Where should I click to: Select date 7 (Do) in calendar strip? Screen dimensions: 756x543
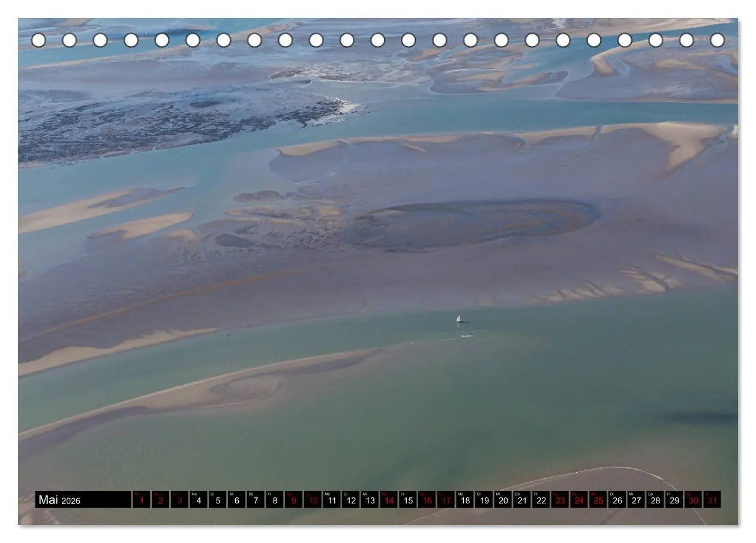[256, 500]
